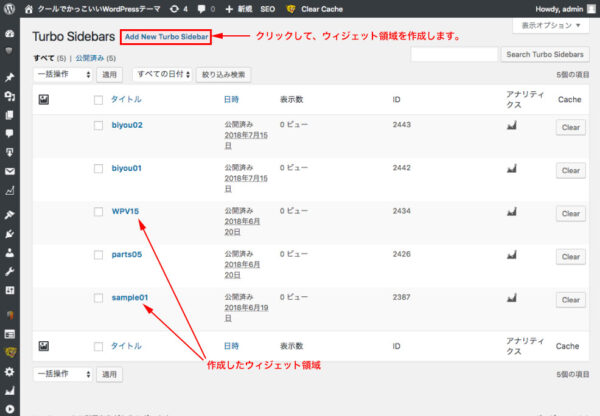Check the biyou01 row checkbox
Screen dimensions: 600x416
(x=98, y=169)
